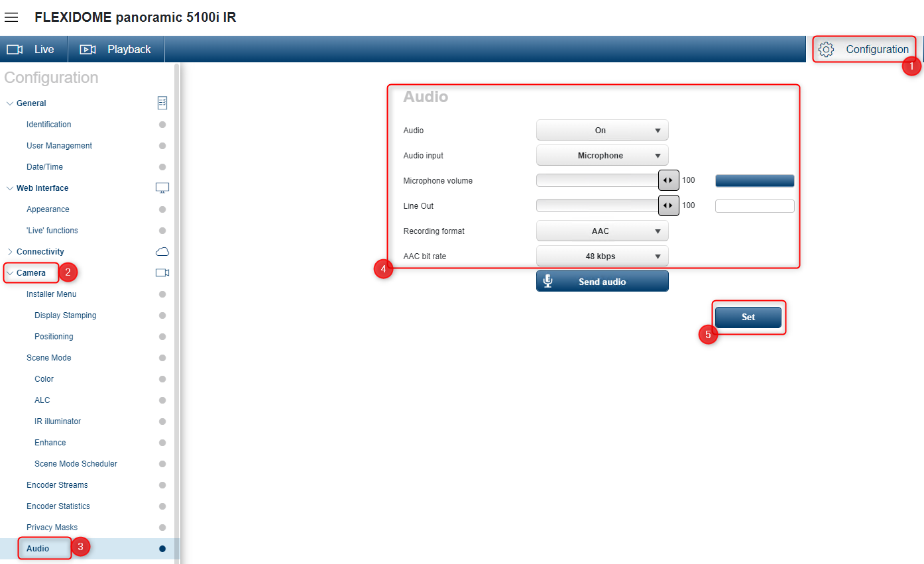Click the Camera section camera icon
This screenshot has width=924, height=564.
pos(162,272)
